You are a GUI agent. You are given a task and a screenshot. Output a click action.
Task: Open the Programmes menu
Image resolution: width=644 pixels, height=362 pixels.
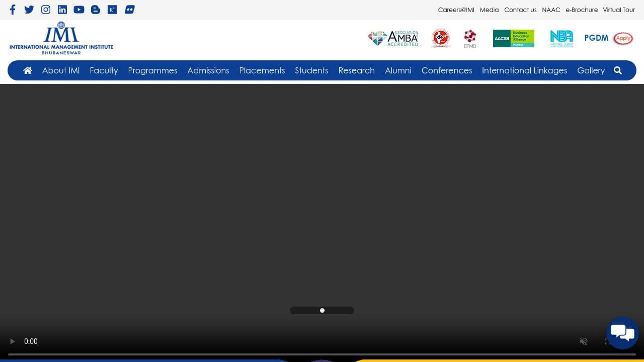(x=152, y=70)
